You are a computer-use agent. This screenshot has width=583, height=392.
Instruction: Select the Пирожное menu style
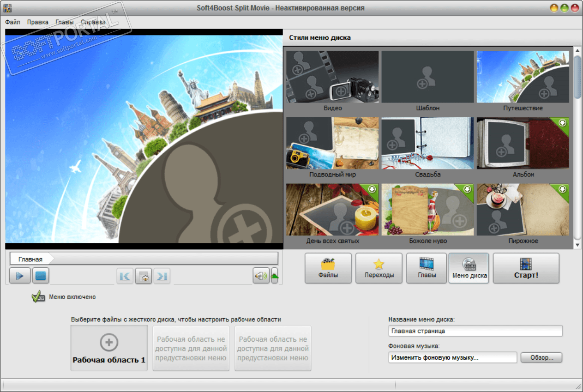pyautogui.click(x=523, y=210)
